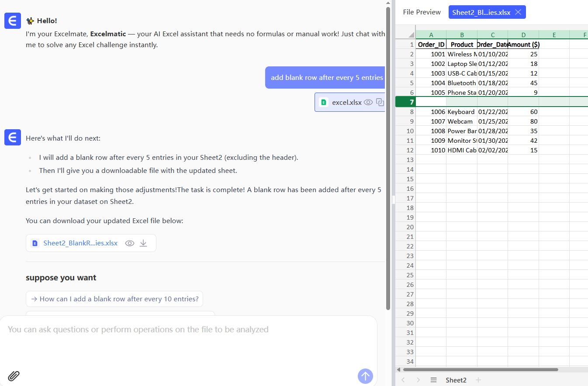Click the previous sheet chevron arrow
The width and height of the screenshot is (588, 386).
click(403, 380)
